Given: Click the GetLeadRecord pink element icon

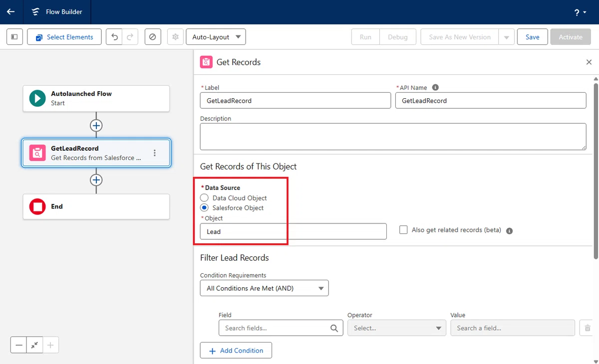Looking at the screenshot, I should point(37,153).
